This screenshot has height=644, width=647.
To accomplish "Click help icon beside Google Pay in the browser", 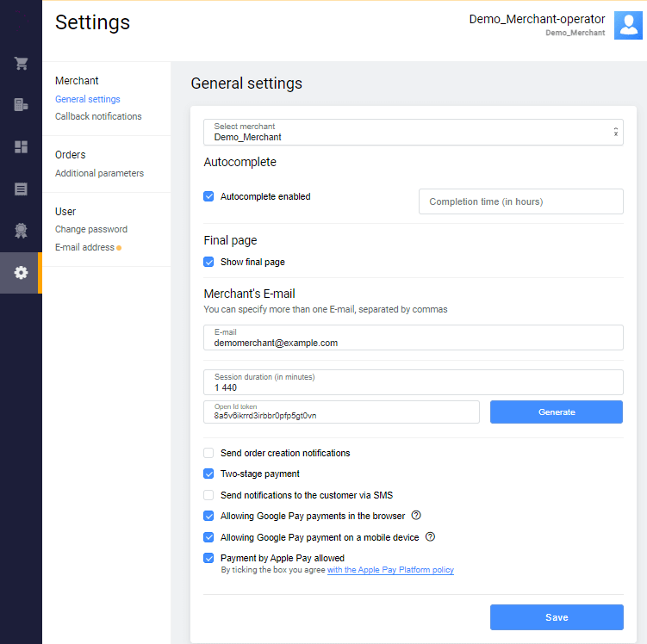I will coord(416,516).
